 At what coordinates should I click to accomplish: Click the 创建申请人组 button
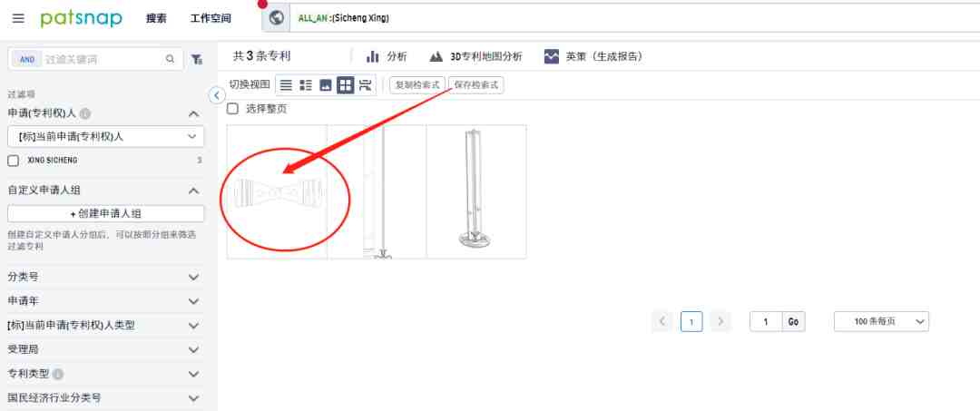point(105,213)
